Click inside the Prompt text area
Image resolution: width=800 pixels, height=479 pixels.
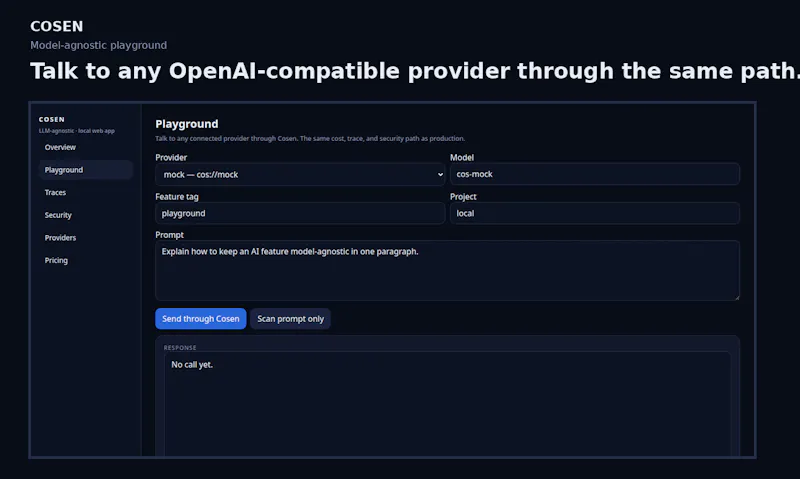pyautogui.click(x=447, y=270)
